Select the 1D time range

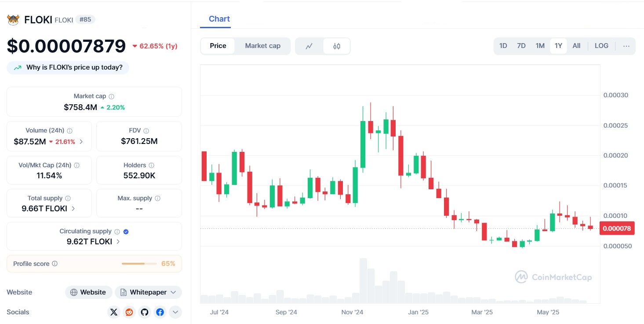tap(503, 46)
